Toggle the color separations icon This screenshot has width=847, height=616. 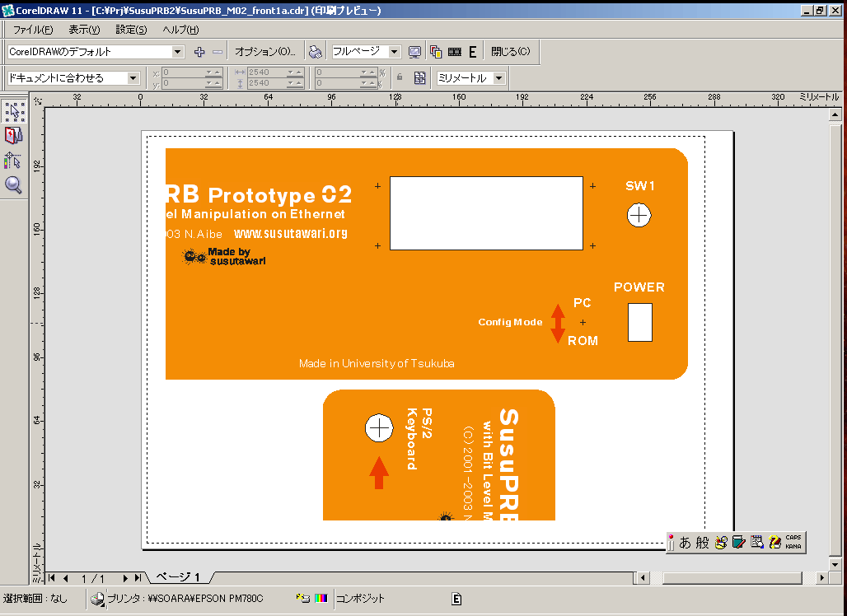436,52
